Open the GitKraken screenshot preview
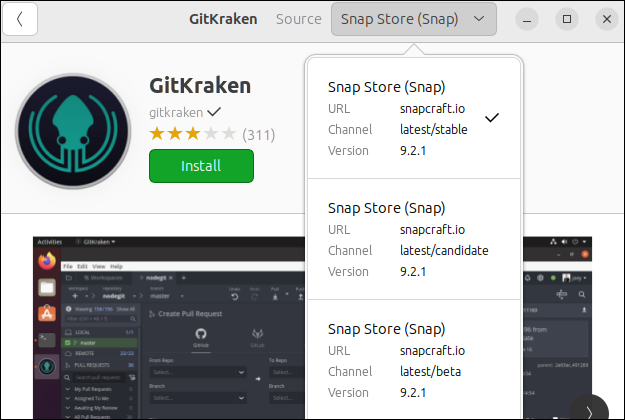The height and width of the screenshot is (420, 625). (169, 328)
